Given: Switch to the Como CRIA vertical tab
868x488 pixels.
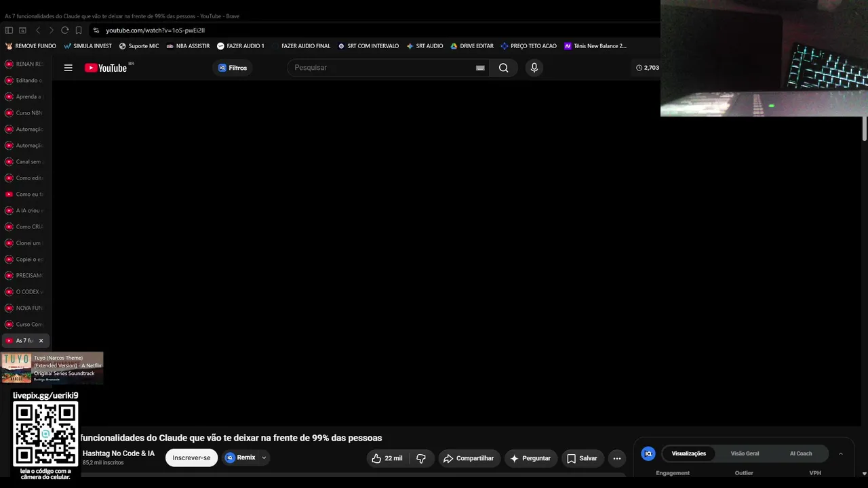Looking at the screenshot, I should pyautogui.click(x=26, y=226).
